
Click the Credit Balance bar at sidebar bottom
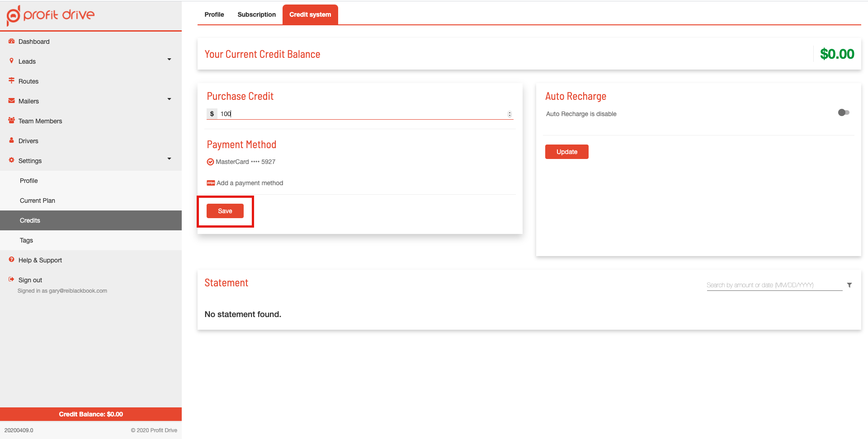91,414
